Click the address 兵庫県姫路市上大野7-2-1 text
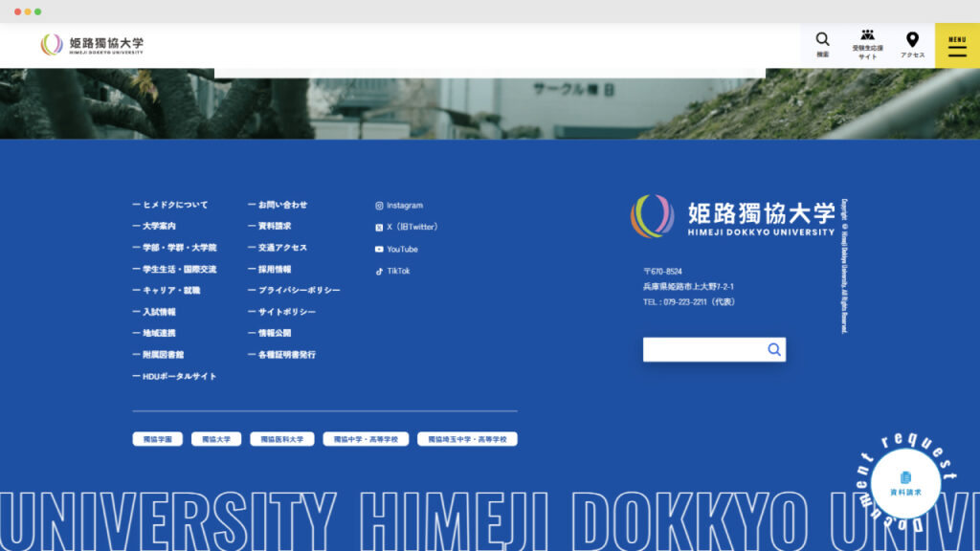Screen dimensions: 980x551 click(x=688, y=287)
